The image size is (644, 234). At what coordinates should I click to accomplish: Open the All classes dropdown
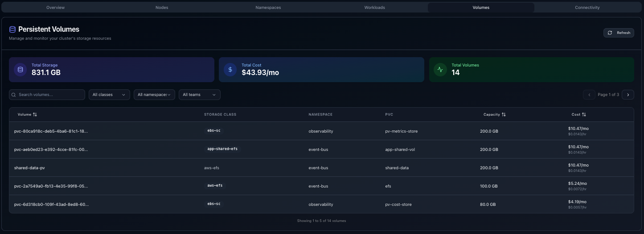pos(109,95)
